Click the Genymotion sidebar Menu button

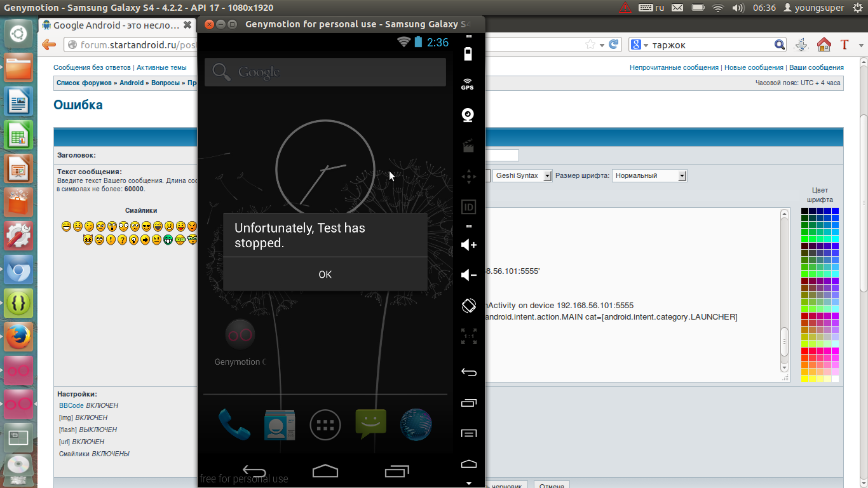(468, 433)
